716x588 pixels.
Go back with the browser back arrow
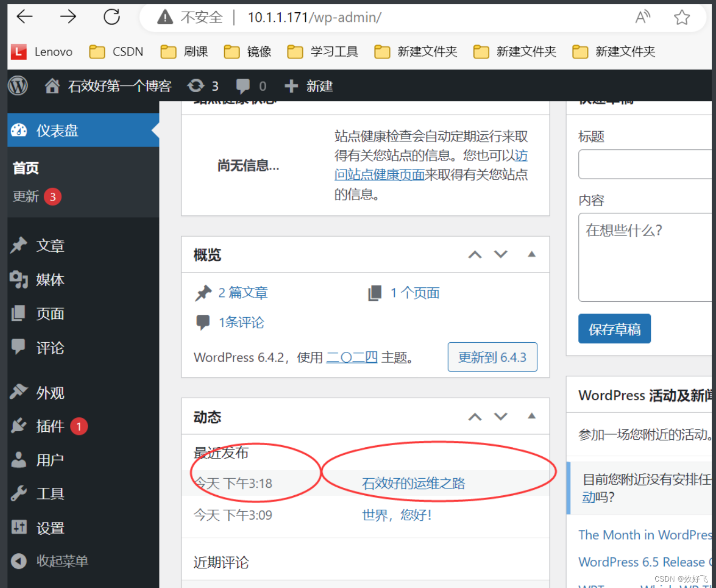(25, 17)
